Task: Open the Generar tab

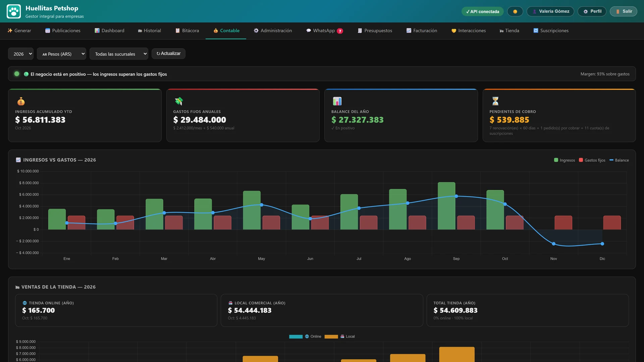Action: [19, 31]
